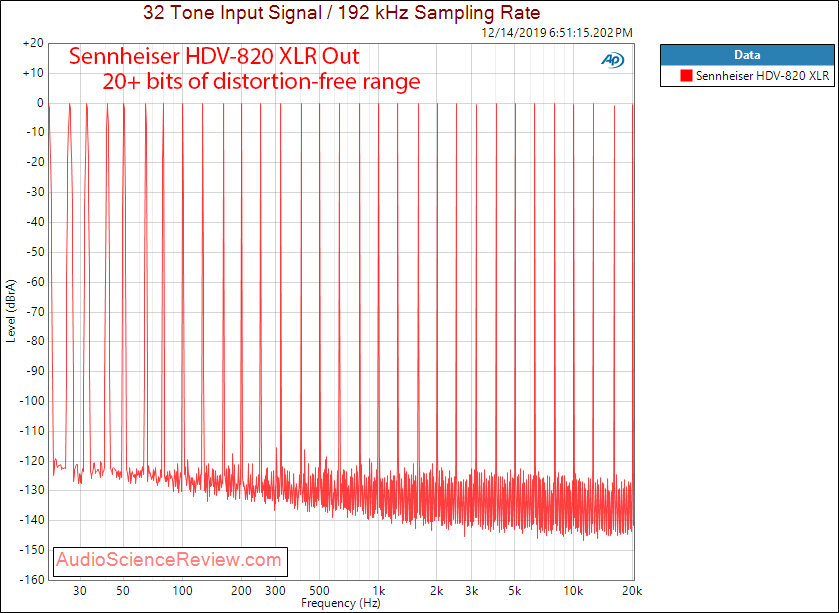Viewport: 839px width, 613px height.
Task: Click the "-70" y-axis tick label
Action: pyautogui.click(x=35, y=311)
